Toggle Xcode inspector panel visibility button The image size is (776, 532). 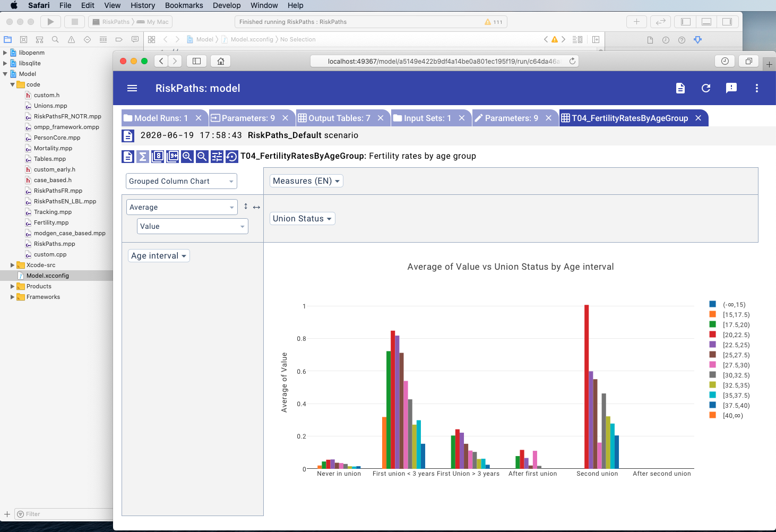727,22
